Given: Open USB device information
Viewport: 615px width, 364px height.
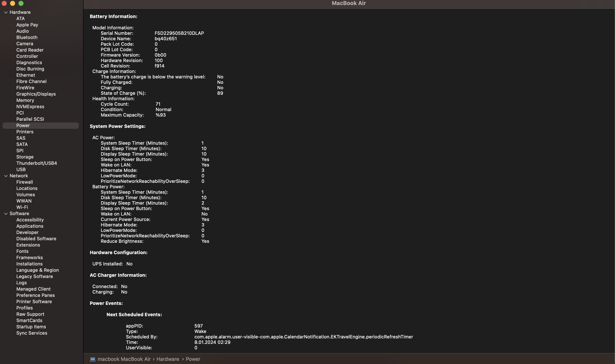Looking at the screenshot, I should (21, 169).
